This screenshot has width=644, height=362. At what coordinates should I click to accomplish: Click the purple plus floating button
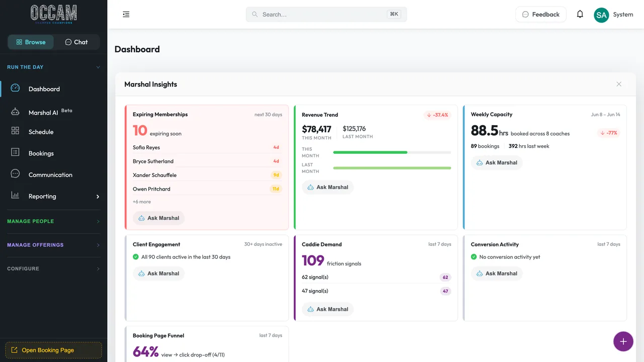(623, 341)
